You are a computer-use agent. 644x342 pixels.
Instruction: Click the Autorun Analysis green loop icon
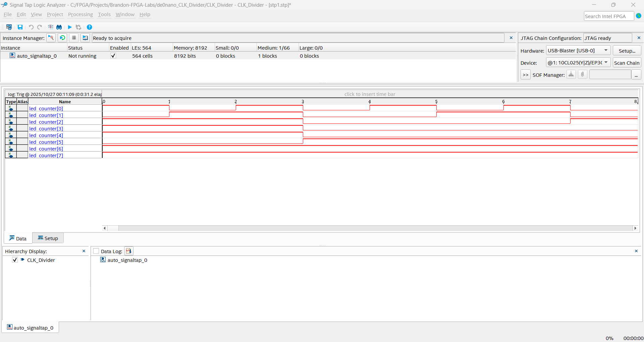pyautogui.click(x=62, y=38)
